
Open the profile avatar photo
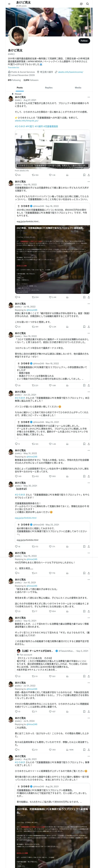pos(18,36)
